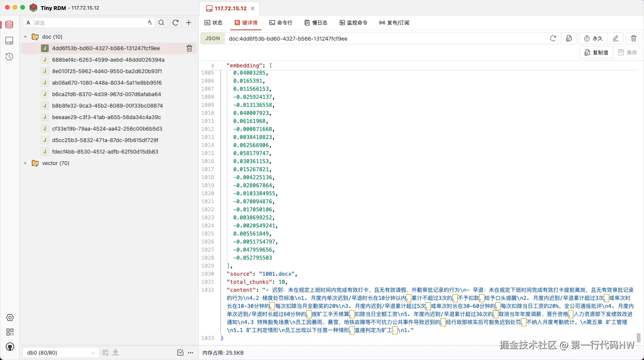Copy the key name icon
The image size is (644, 360).
(569, 38)
